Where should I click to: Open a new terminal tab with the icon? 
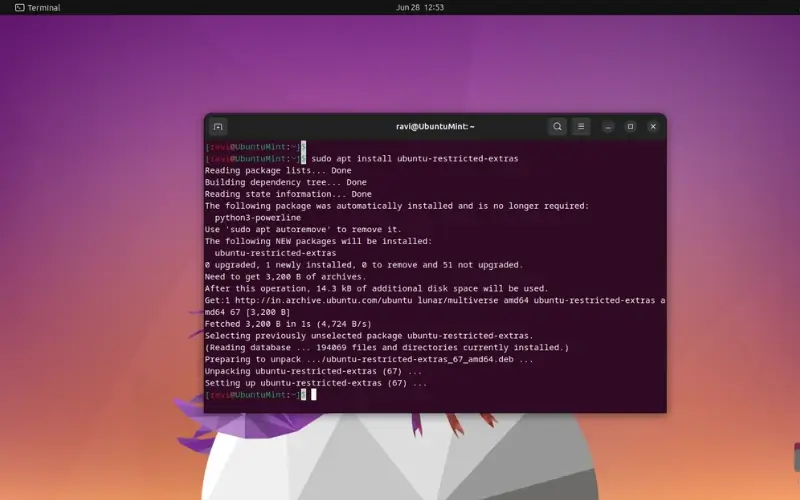218,127
